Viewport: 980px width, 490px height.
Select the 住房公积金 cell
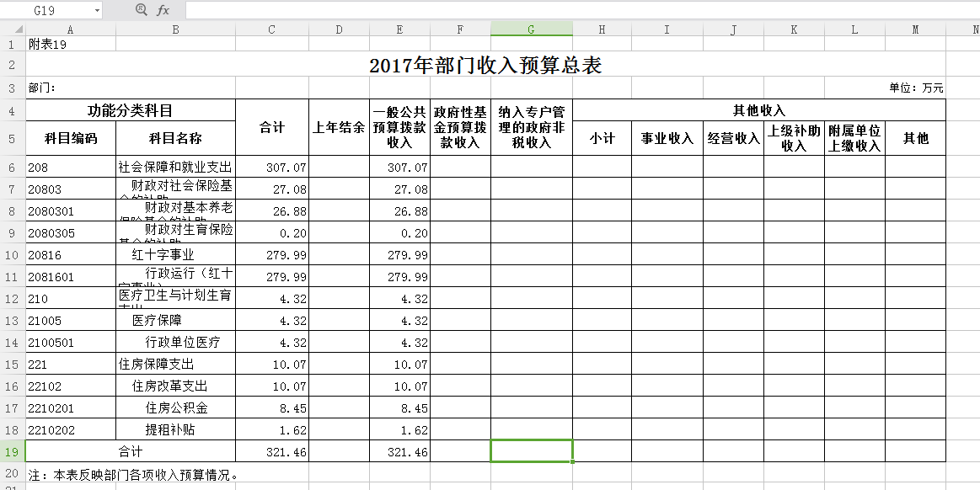tap(175, 407)
